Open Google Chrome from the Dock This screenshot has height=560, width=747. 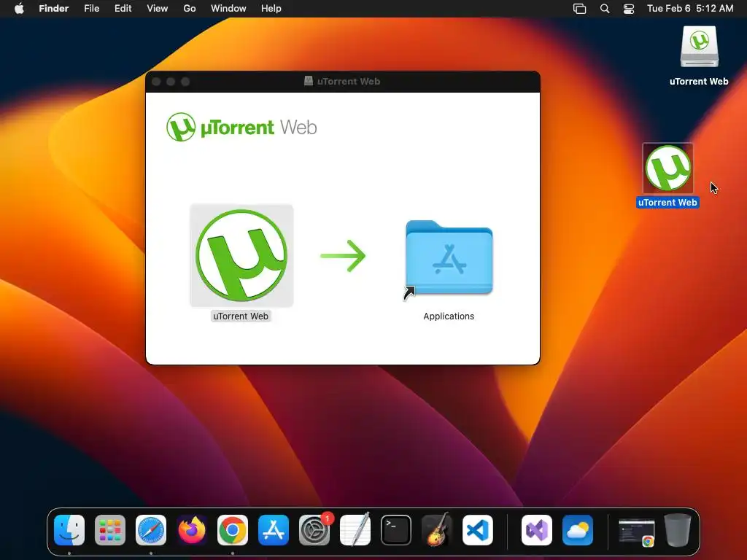click(233, 530)
